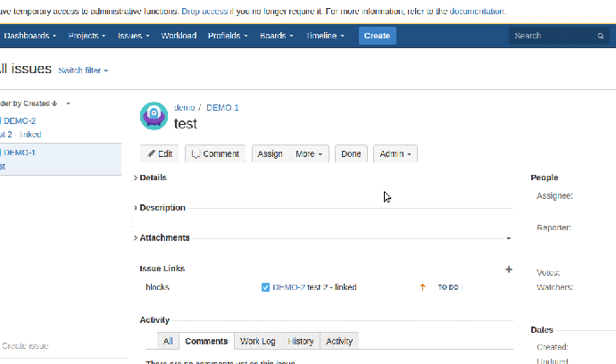
Task: Open the Issues menu in navigation bar
Action: (134, 36)
